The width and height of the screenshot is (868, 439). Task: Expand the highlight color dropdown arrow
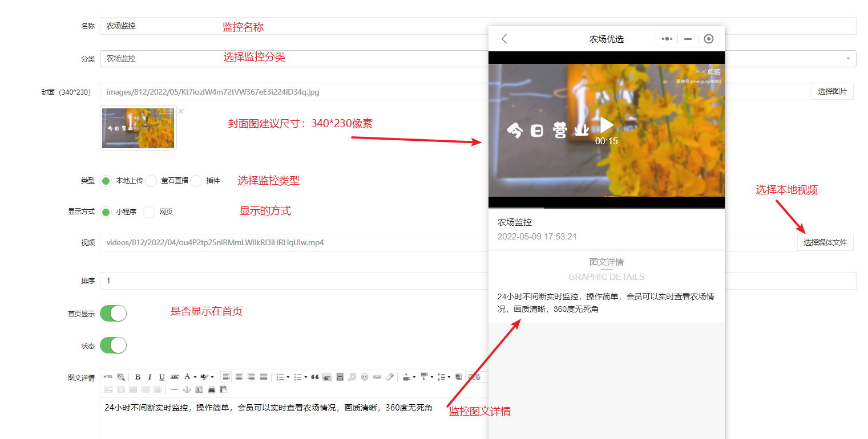(x=212, y=377)
